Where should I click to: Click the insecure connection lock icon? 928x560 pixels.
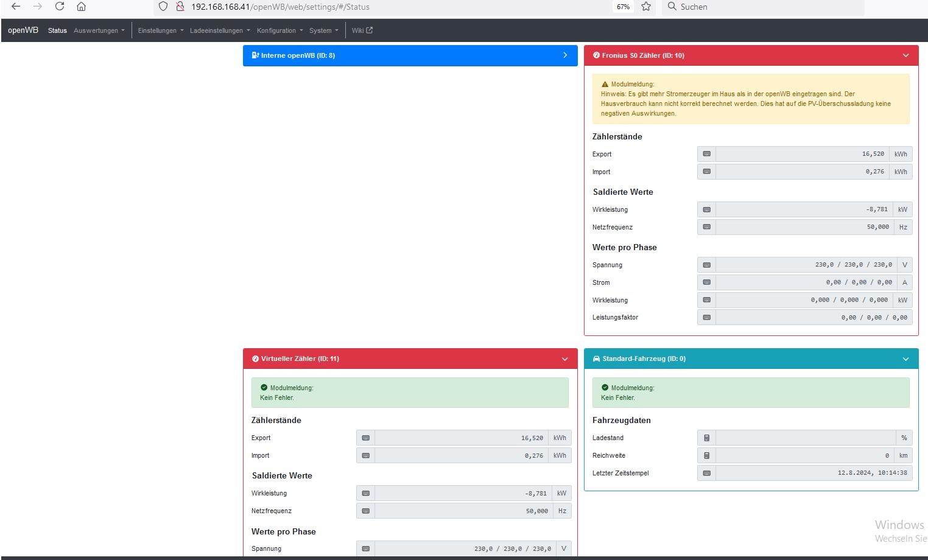(180, 7)
